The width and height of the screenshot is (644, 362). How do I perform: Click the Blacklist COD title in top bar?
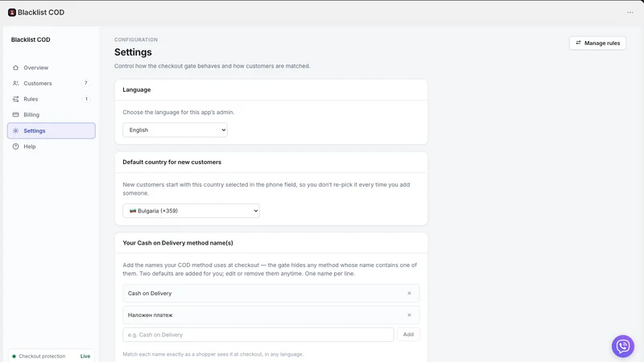coord(41,12)
